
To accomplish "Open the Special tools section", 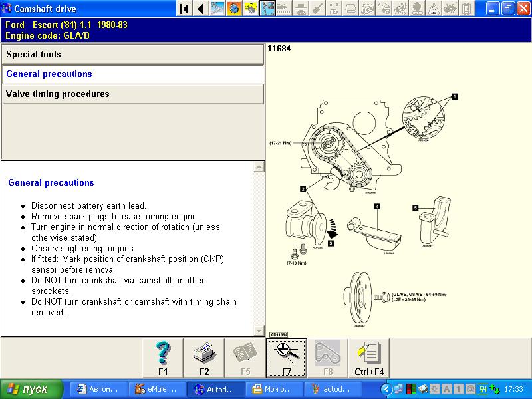I will click(132, 55).
